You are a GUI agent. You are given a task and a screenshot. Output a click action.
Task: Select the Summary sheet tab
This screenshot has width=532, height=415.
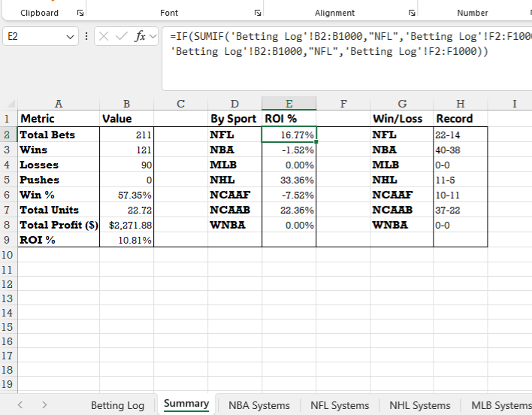coord(186,404)
